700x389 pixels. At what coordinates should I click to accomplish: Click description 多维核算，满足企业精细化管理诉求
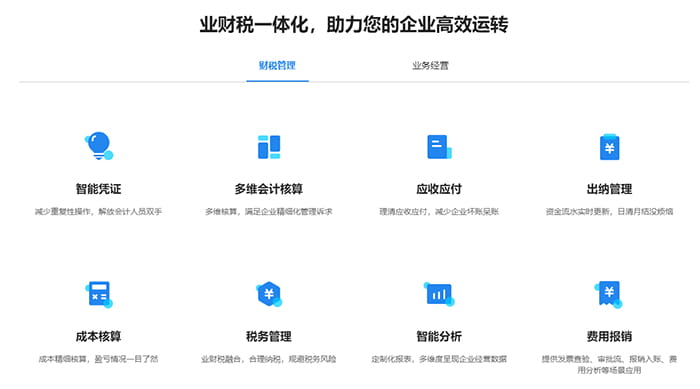pyautogui.click(x=269, y=212)
